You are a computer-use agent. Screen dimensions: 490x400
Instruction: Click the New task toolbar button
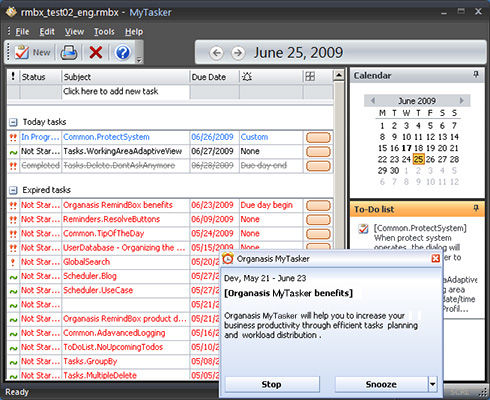(33, 52)
